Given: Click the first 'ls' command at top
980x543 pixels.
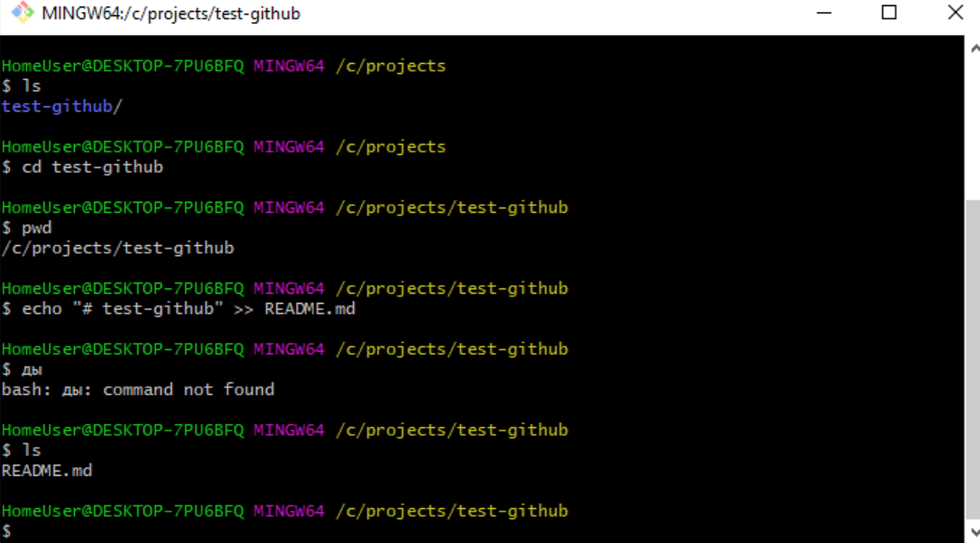Looking at the screenshot, I should coord(31,86).
